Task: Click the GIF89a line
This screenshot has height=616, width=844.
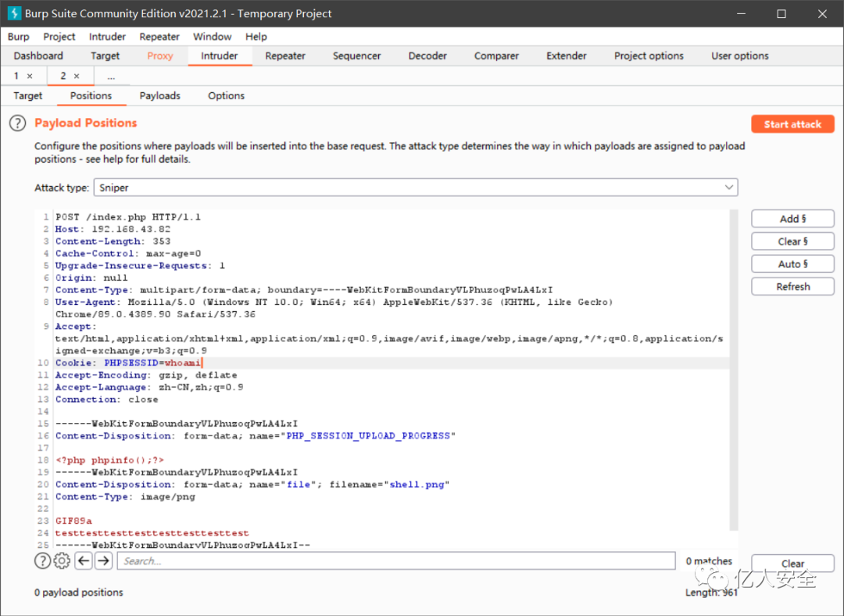Action: tap(73, 521)
